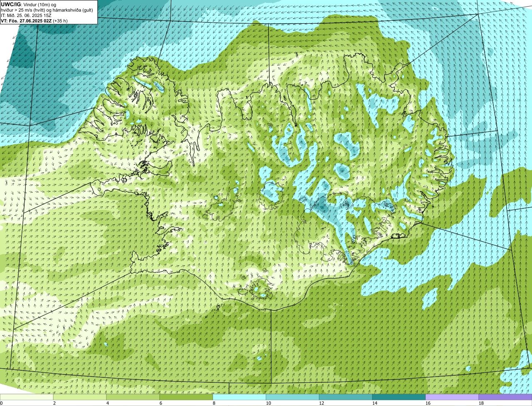This screenshot has height=406, width=532.
Task: Click the "18" legend scale label
Action: pyautogui.click(x=481, y=403)
